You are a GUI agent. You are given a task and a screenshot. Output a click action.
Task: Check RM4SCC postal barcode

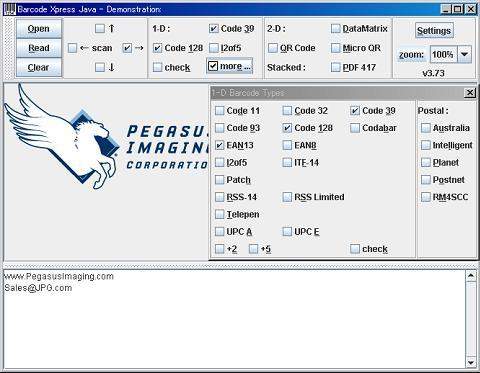tap(426, 197)
